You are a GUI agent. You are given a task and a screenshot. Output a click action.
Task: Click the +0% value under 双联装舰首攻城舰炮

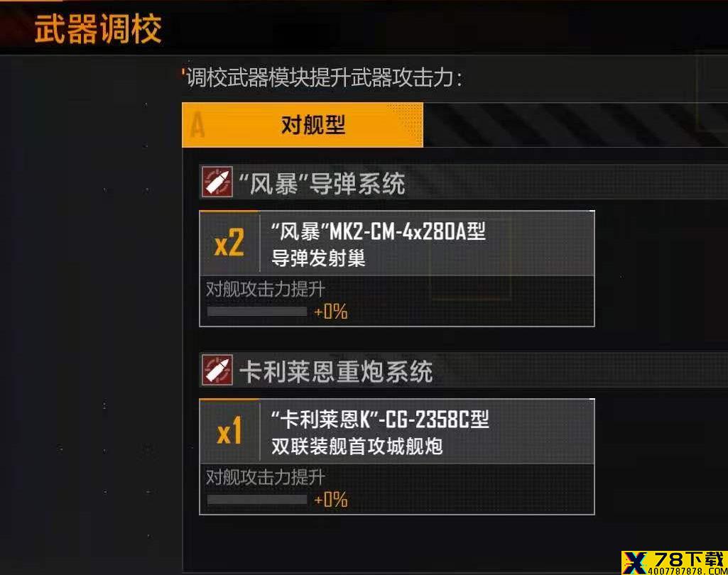(331, 500)
